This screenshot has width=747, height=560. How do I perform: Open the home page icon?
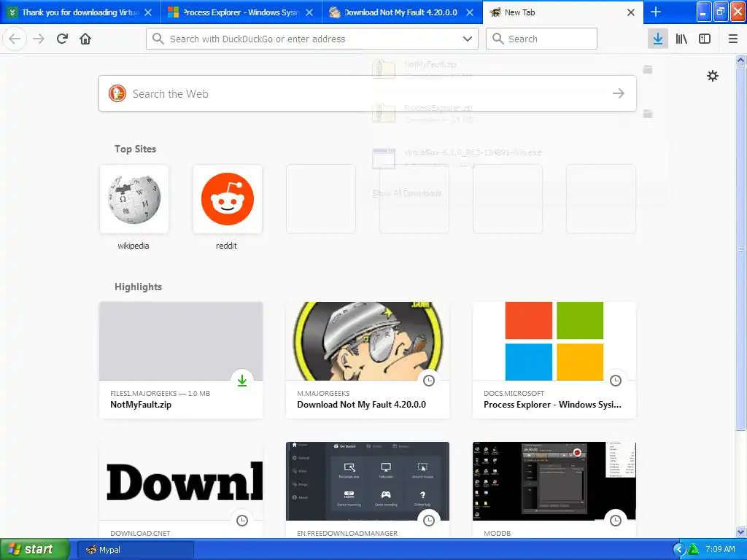click(85, 39)
